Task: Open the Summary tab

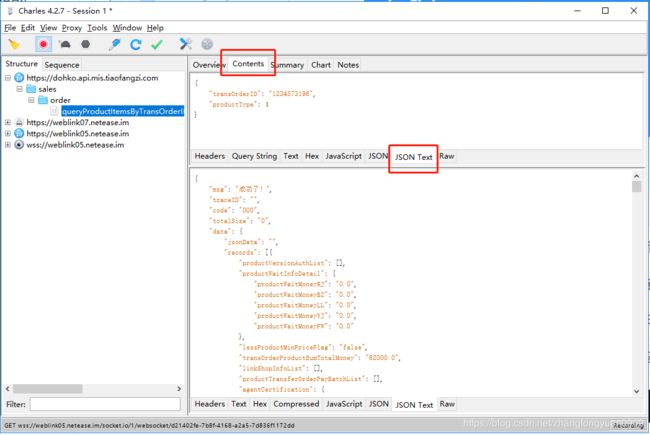Action: (x=288, y=65)
